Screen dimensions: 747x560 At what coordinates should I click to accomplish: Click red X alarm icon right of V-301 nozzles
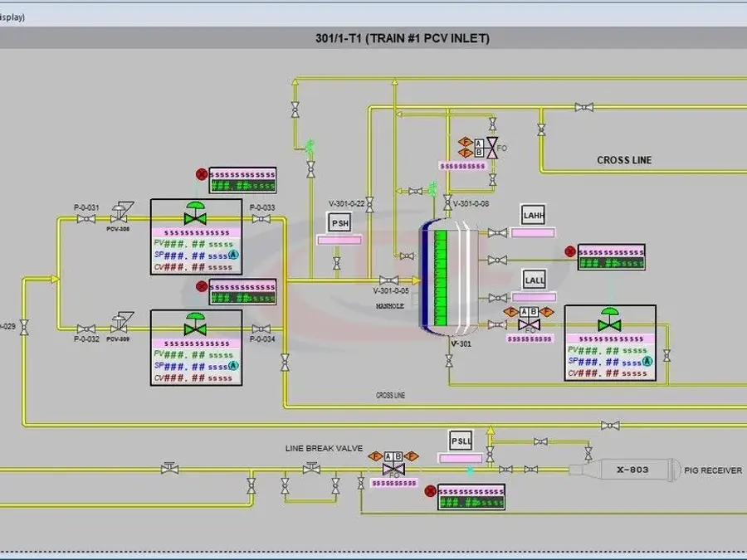(569, 251)
